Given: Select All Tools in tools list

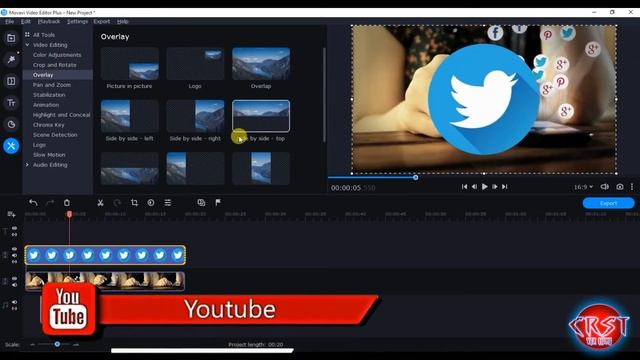Looking at the screenshot, I should pos(44,35).
